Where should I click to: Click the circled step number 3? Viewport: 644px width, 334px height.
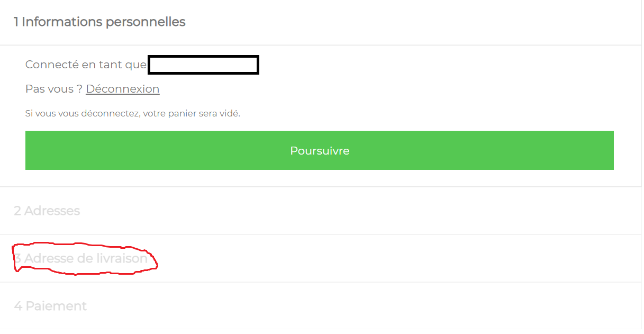tap(17, 258)
